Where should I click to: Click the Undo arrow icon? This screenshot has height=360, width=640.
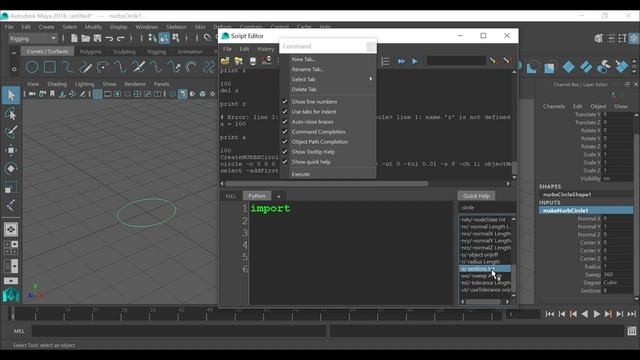[109, 38]
